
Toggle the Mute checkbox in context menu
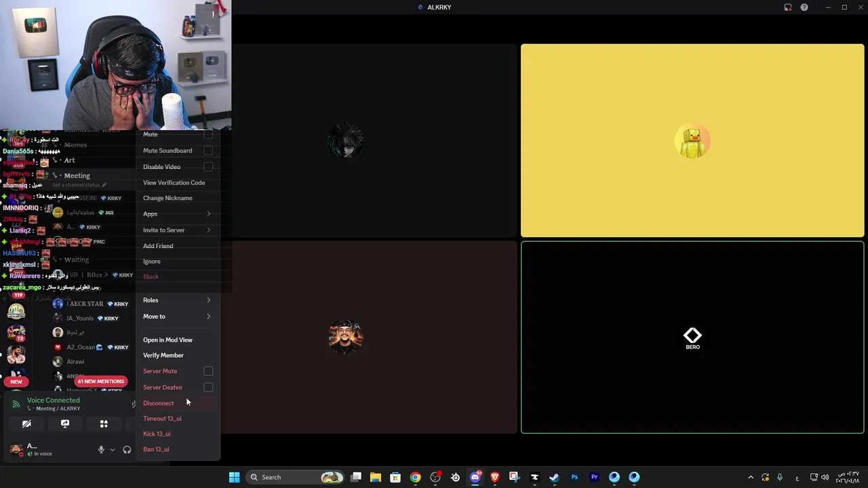click(208, 134)
